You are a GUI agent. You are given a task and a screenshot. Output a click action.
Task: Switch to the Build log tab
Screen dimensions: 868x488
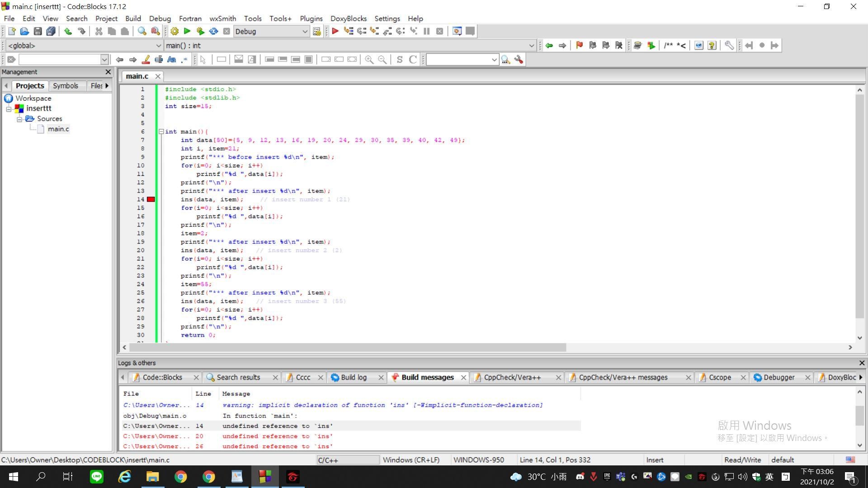354,377
